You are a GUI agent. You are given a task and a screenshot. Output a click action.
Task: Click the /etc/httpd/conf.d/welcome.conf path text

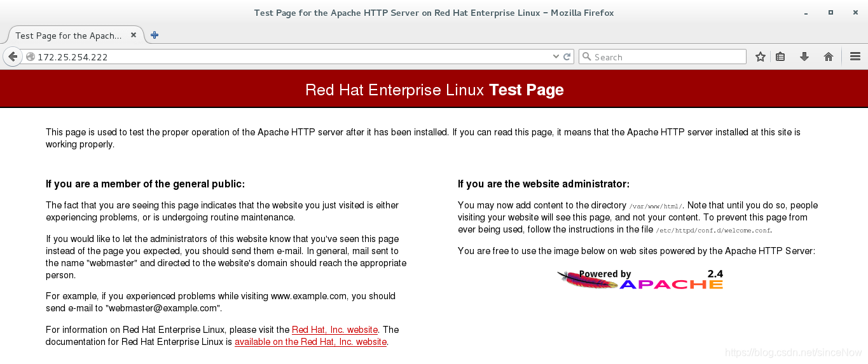pos(713,231)
